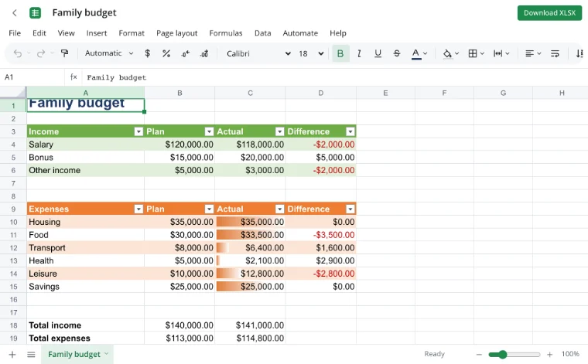Open the Automatic number format dropdown
This screenshot has width=588, height=364.
coord(109,53)
